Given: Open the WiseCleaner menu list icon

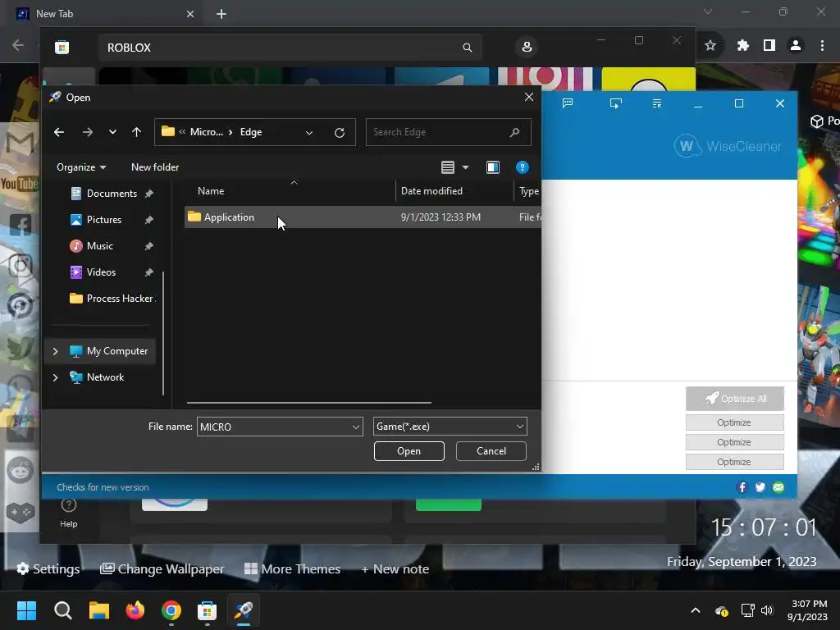Looking at the screenshot, I should [x=657, y=103].
